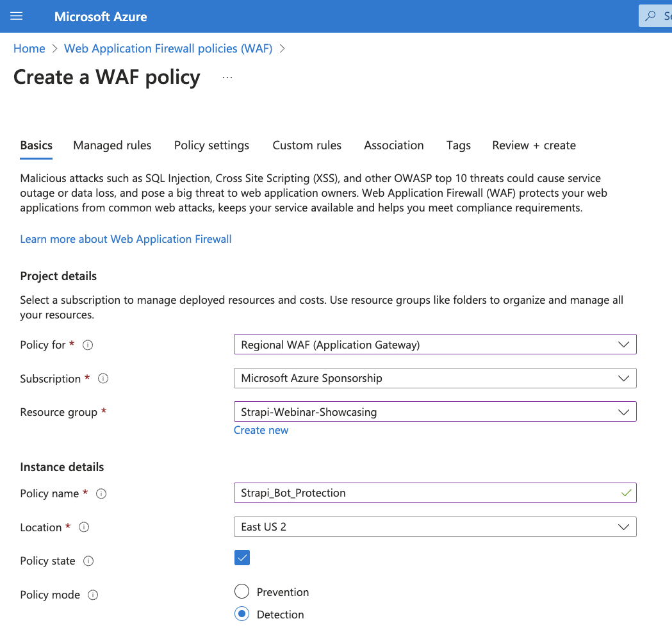The image size is (672, 637).
Task: Select the Prevention policy mode
Action: pyautogui.click(x=242, y=591)
